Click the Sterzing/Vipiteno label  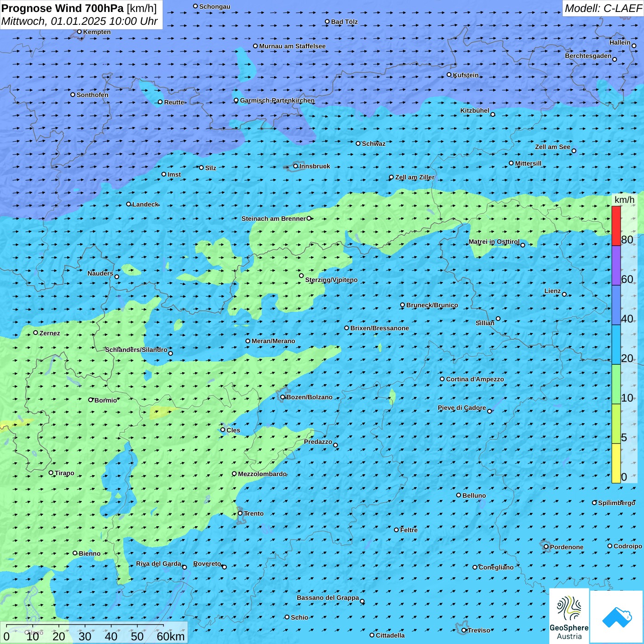(331, 280)
